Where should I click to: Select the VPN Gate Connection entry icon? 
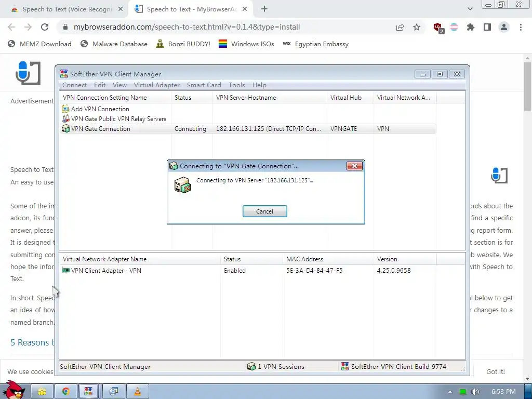click(x=66, y=129)
